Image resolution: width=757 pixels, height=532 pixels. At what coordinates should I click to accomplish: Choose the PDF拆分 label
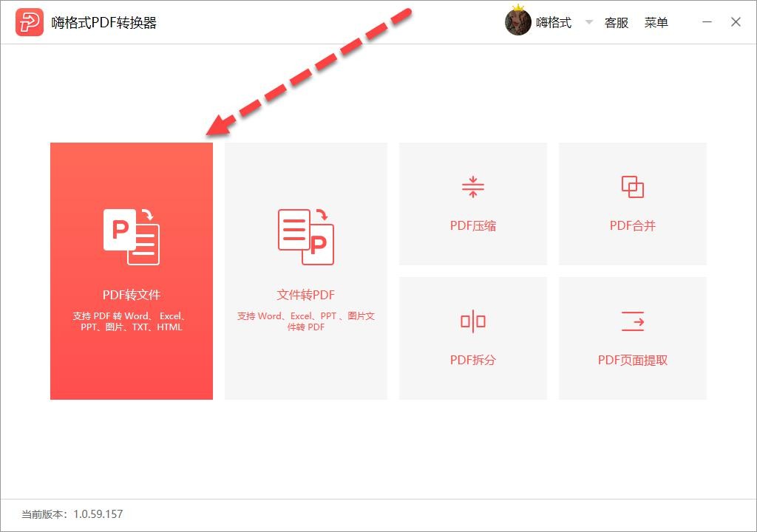(473, 360)
